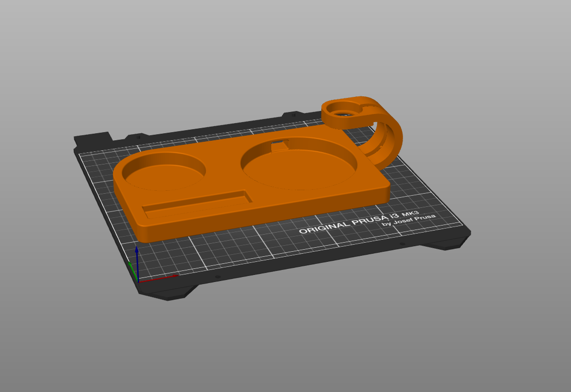
Task: Click the rear-left tab of the print bed
Action: 93,140
